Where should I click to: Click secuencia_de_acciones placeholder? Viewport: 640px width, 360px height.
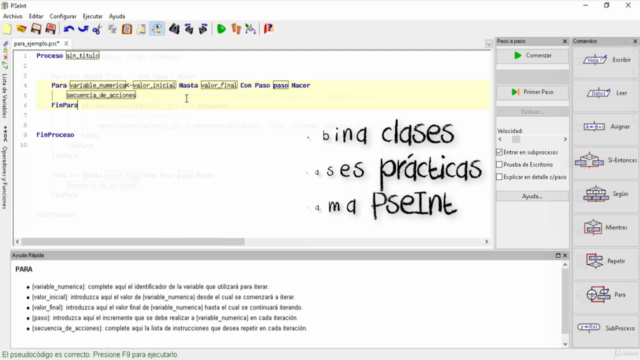[101, 95]
